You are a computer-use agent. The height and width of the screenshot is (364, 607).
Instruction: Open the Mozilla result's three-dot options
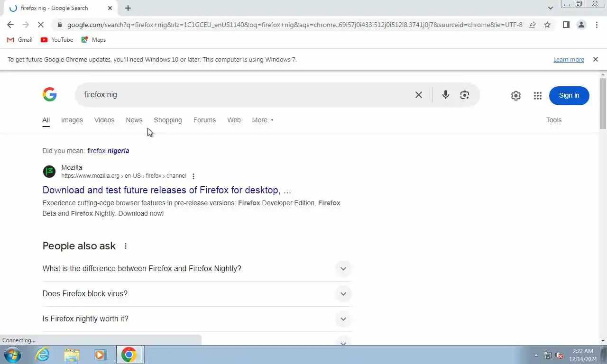pos(193,176)
